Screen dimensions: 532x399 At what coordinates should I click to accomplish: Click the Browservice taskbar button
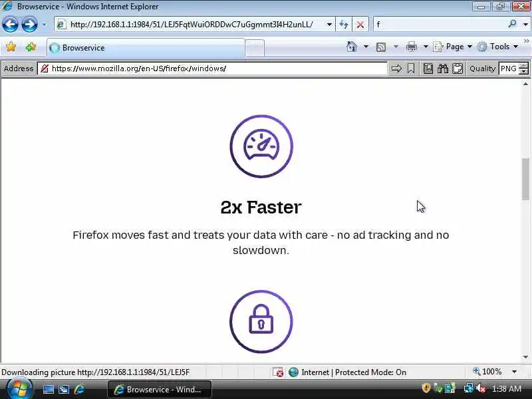(x=160, y=389)
